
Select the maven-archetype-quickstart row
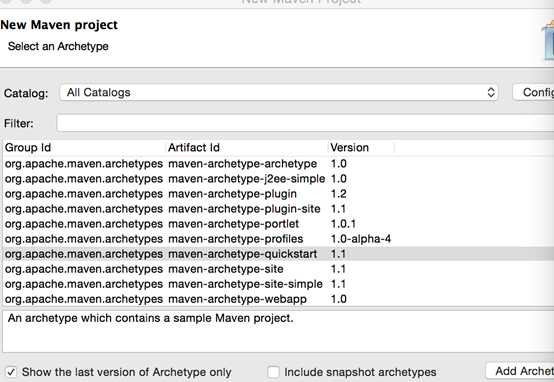(278, 254)
